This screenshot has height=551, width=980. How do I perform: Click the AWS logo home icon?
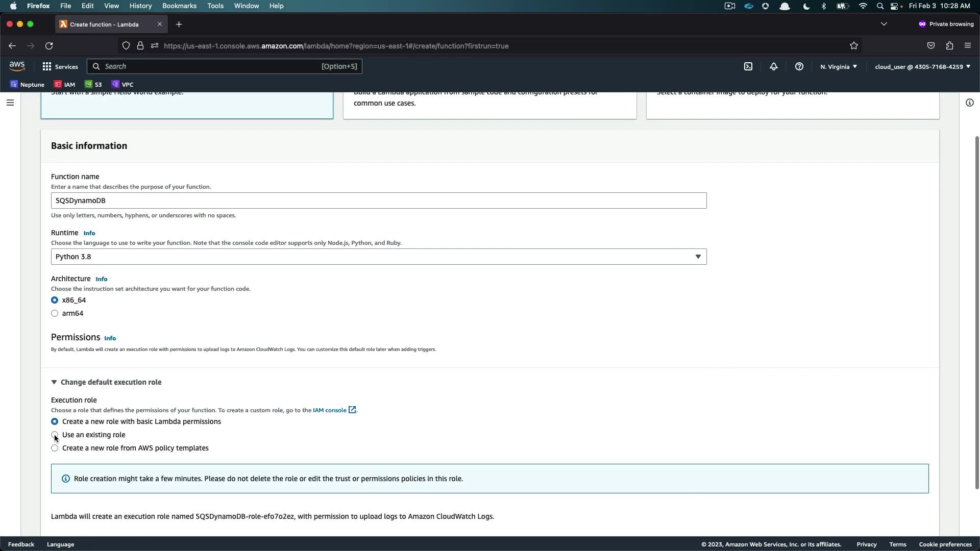[x=17, y=66]
